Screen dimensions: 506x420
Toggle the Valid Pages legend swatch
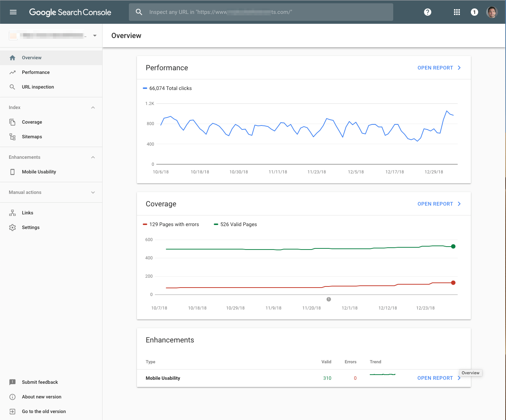216,224
